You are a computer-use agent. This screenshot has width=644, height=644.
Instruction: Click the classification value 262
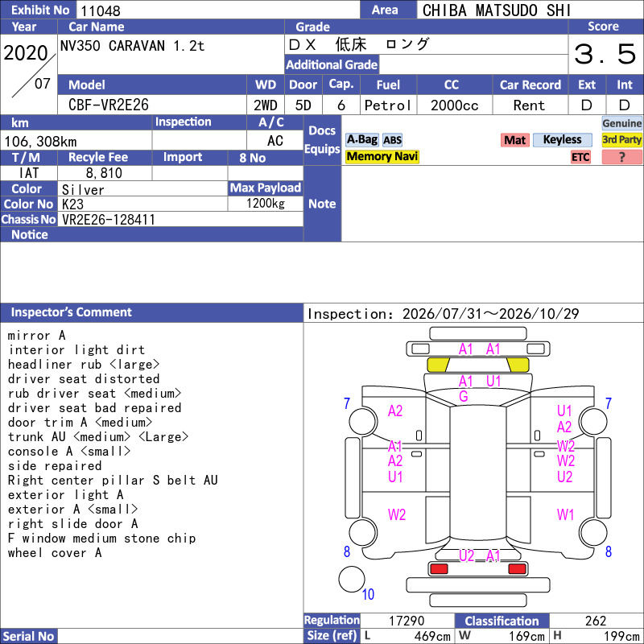(x=596, y=621)
